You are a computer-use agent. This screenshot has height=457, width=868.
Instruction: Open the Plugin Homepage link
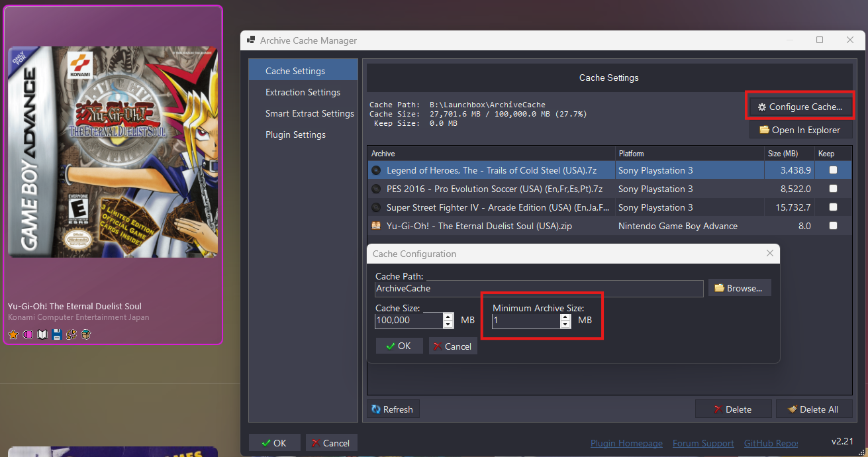tap(626, 443)
